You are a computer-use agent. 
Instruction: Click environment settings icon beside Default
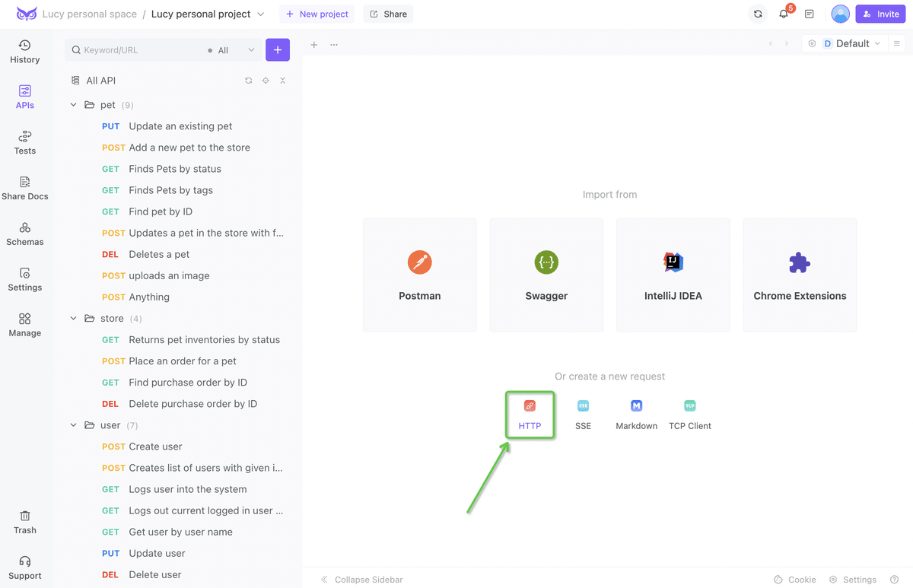pos(812,44)
